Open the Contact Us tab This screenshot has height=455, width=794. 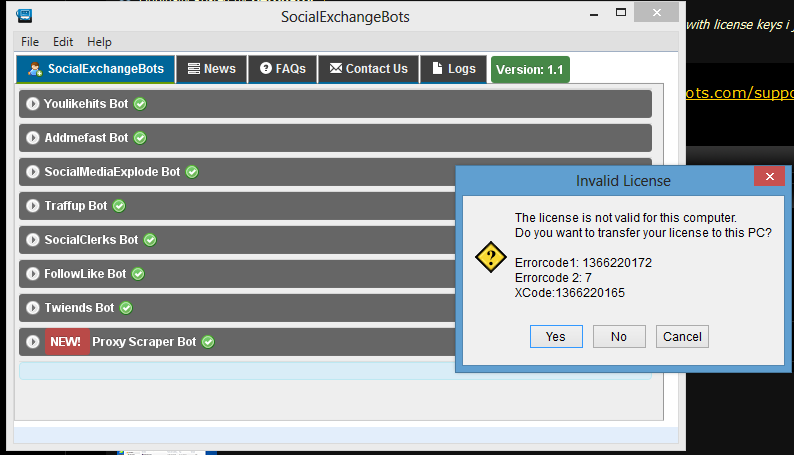(369, 69)
